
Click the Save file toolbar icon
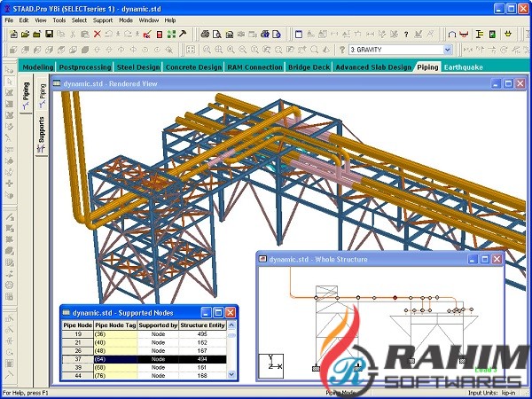(x=49, y=35)
